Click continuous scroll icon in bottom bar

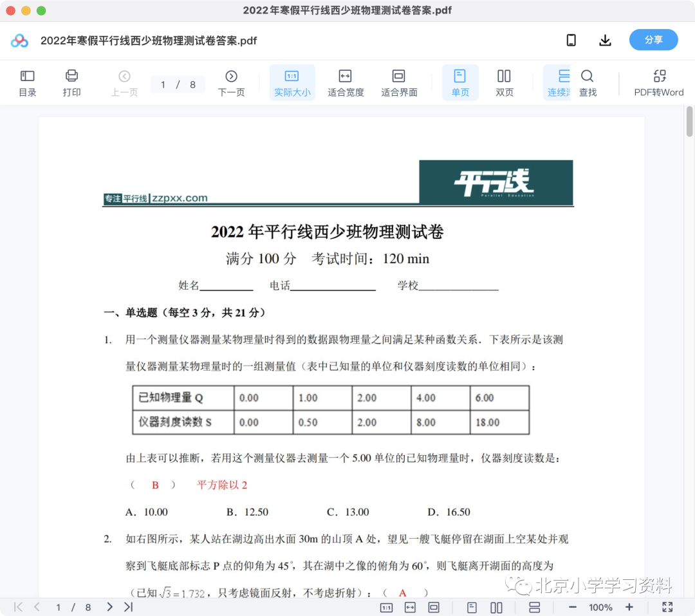pyautogui.click(x=535, y=608)
